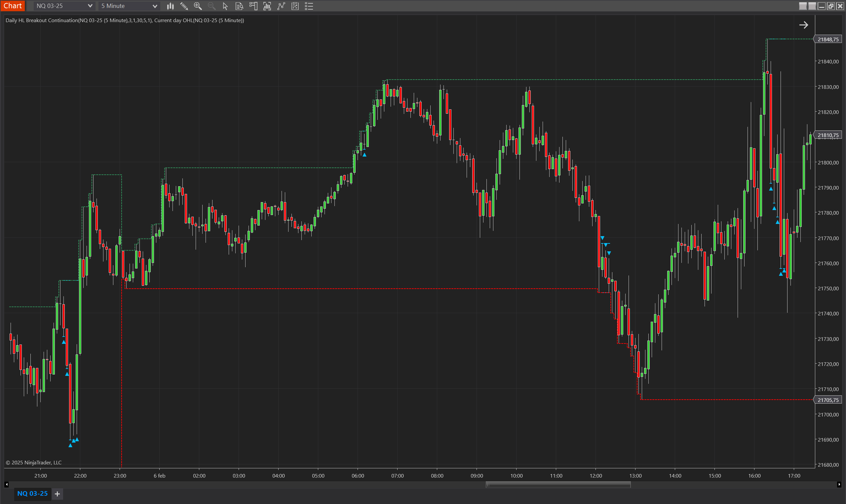This screenshot has width=846, height=504.
Task: Click the 21:00 time axis label
Action: tap(40, 476)
